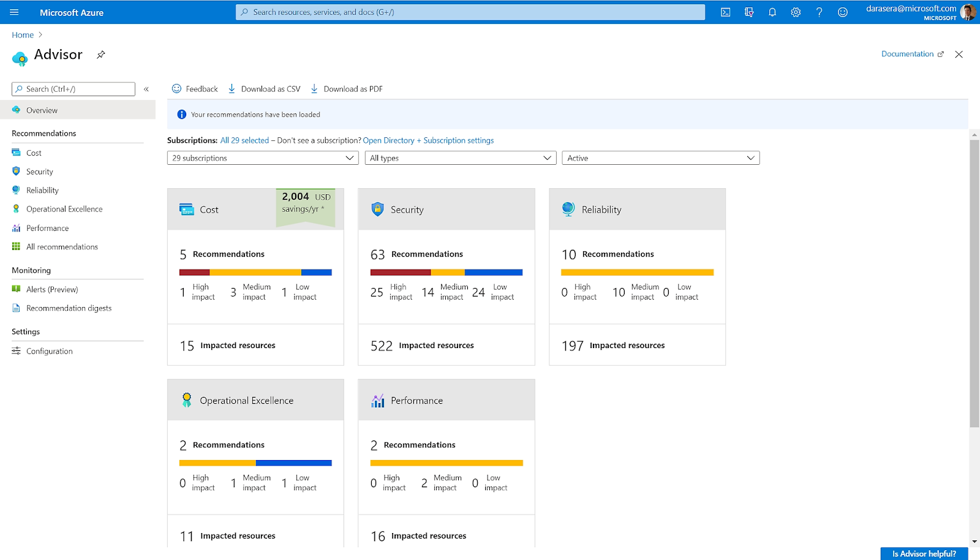Open Reliability recommendations from sidebar

[42, 190]
